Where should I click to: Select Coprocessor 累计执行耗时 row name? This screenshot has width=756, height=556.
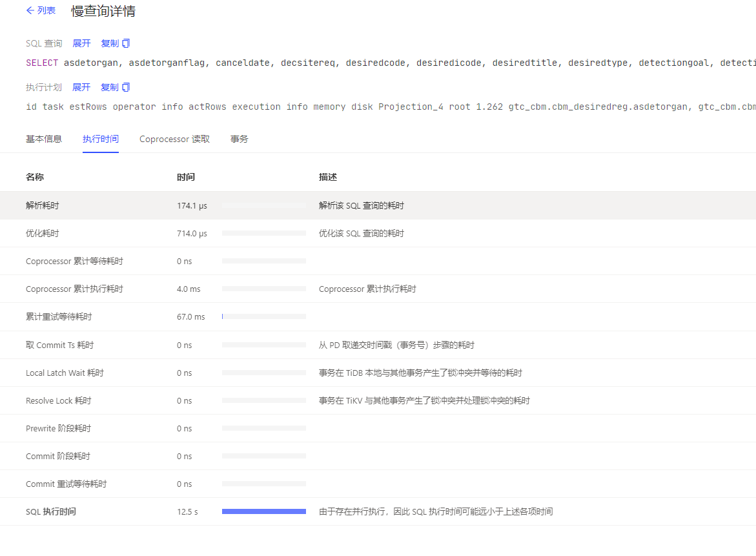click(74, 289)
